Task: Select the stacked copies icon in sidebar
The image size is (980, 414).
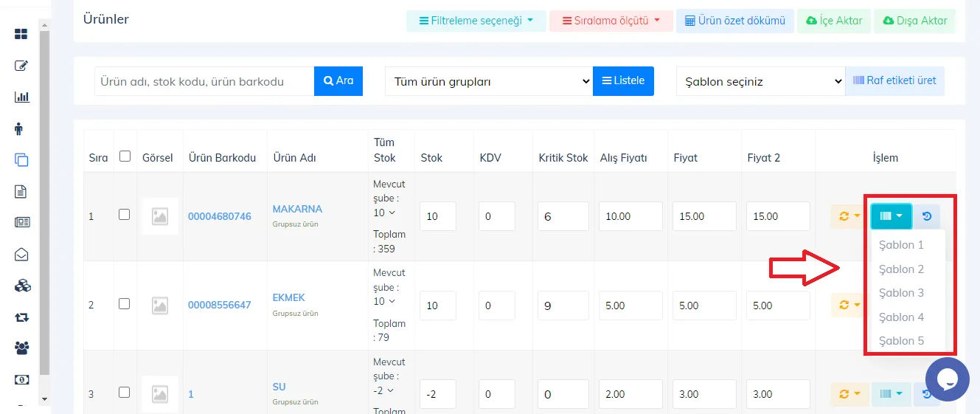Action: [x=21, y=159]
